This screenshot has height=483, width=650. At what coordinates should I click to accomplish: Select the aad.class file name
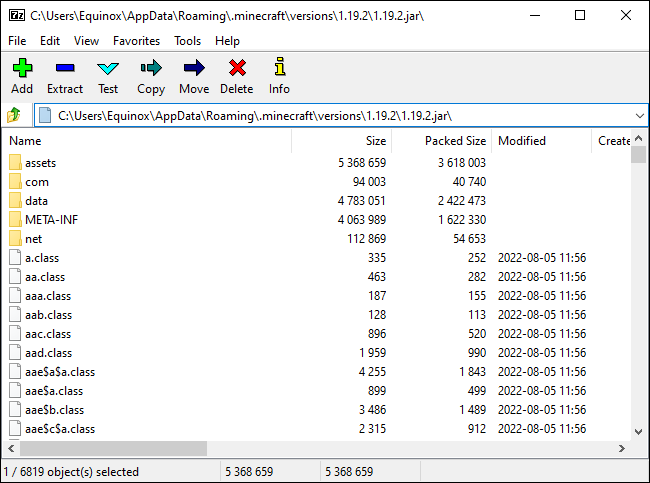(x=49, y=353)
